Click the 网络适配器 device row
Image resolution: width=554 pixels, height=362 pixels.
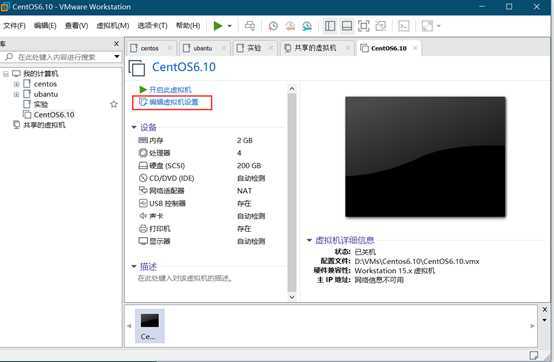[201, 191]
